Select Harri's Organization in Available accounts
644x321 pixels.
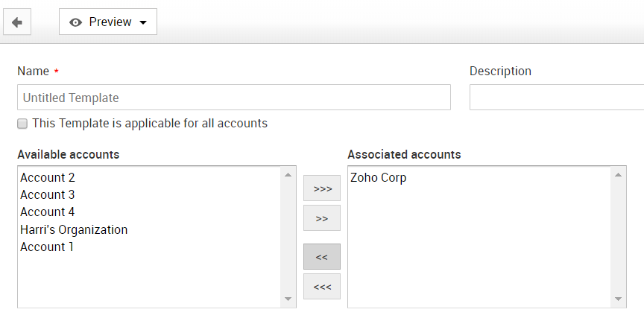[74, 229]
